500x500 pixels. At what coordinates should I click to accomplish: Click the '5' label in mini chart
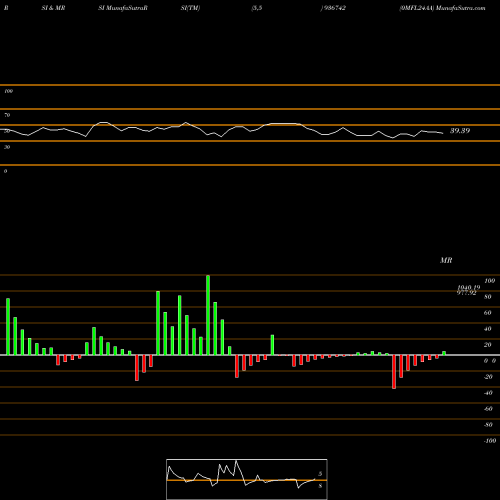320,474
